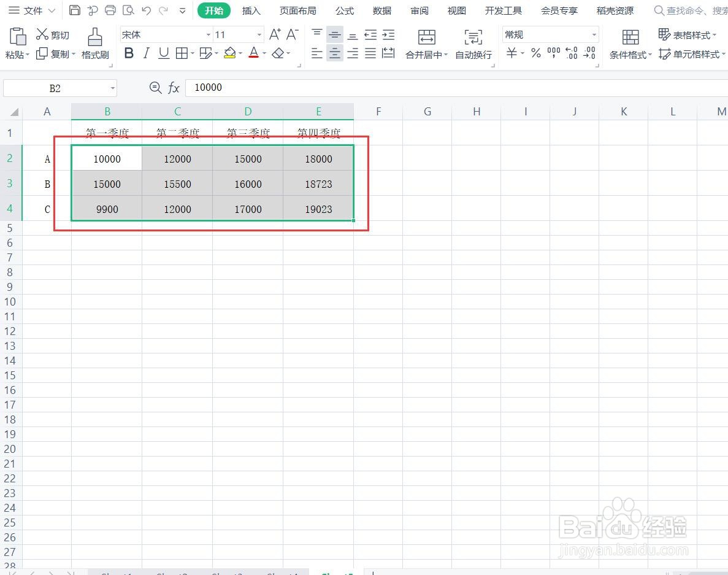This screenshot has height=575, width=728.
Task: Switch to the Page Layout (页面布局) tab
Action: click(297, 10)
